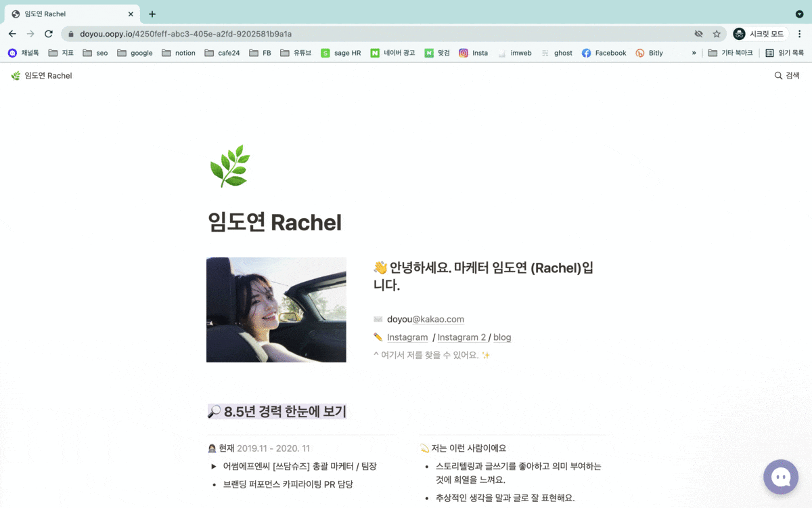
Task: Open the google bookmark folder
Action: (x=135, y=53)
